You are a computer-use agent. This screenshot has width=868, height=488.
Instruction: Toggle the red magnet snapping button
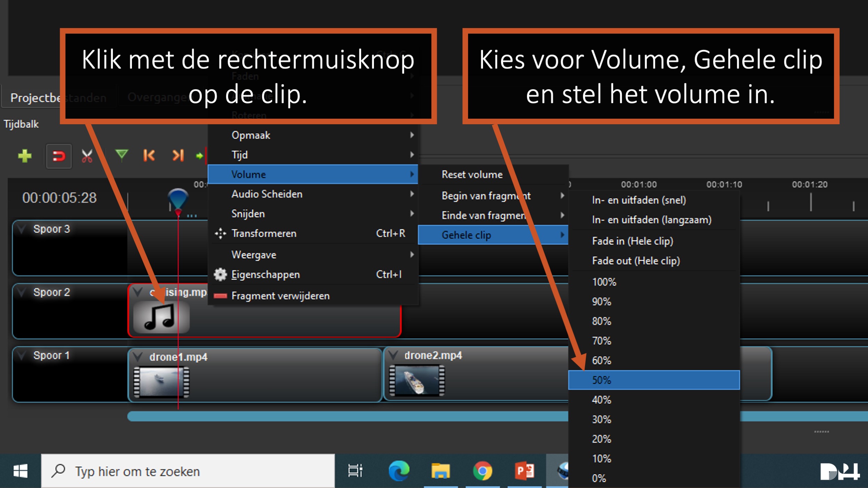pos(59,156)
